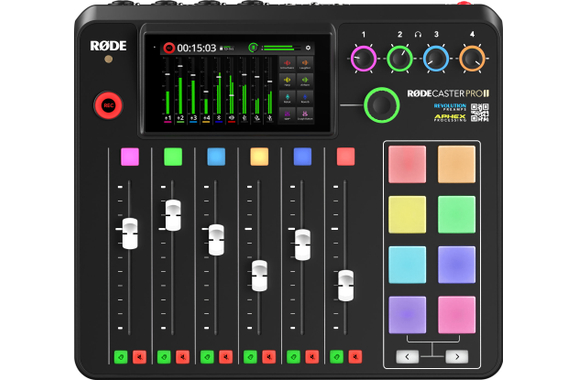Go to next pad bank with right arrow
Viewport: 576px width, 380px height.
(x=457, y=356)
